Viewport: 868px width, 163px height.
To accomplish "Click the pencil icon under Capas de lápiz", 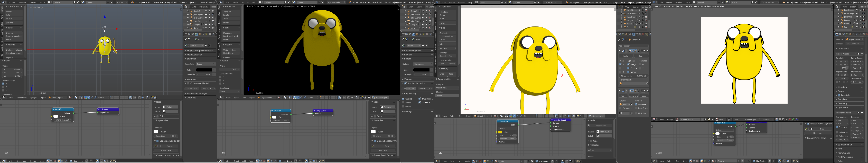I will pyautogui.click(x=155, y=146).
